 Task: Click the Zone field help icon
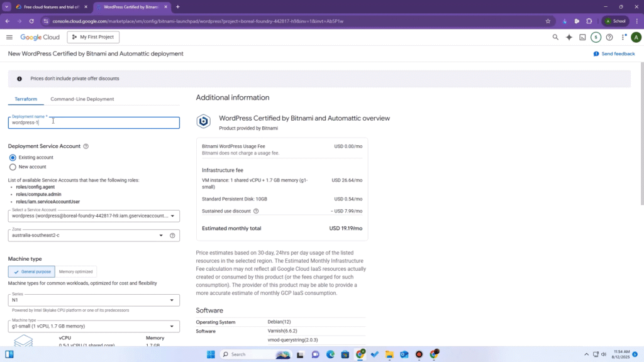[172, 236]
